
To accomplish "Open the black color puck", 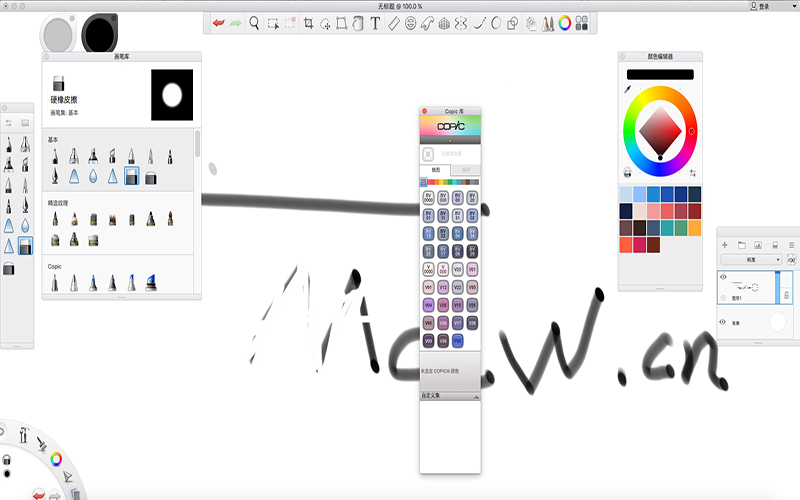I will coord(99,34).
